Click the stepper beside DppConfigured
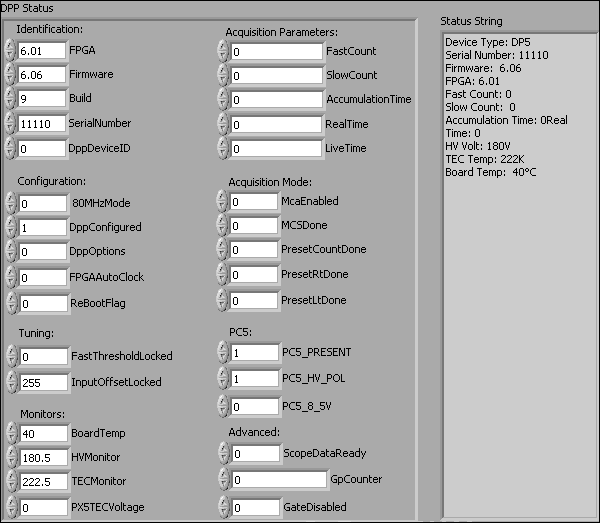 [10, 228]
